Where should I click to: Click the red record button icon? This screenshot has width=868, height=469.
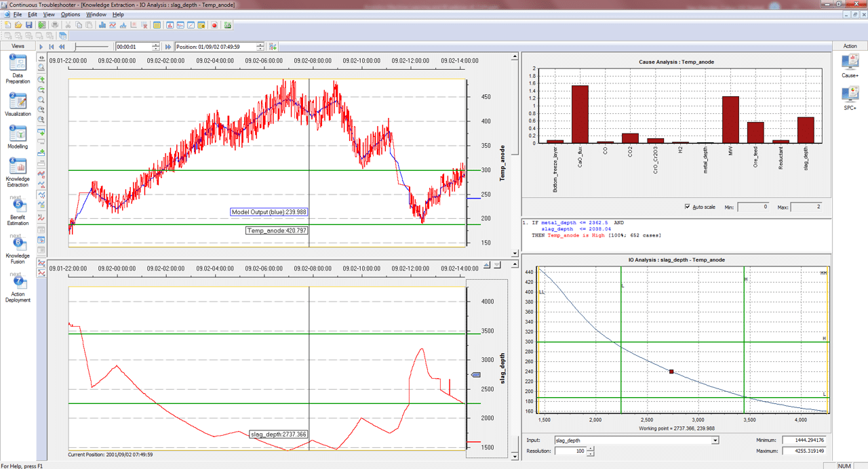coord(214,25)
